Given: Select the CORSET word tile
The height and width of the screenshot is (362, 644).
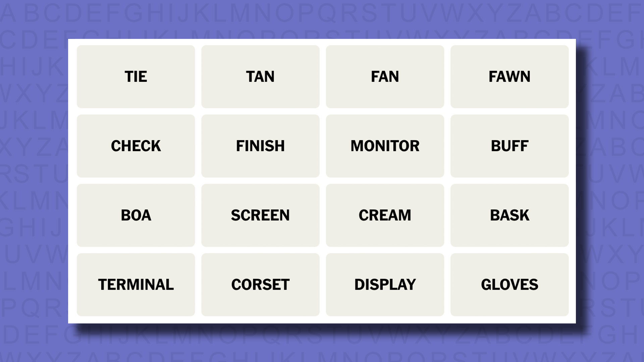Looking at the screenshot, I should (x=260, y=284).
